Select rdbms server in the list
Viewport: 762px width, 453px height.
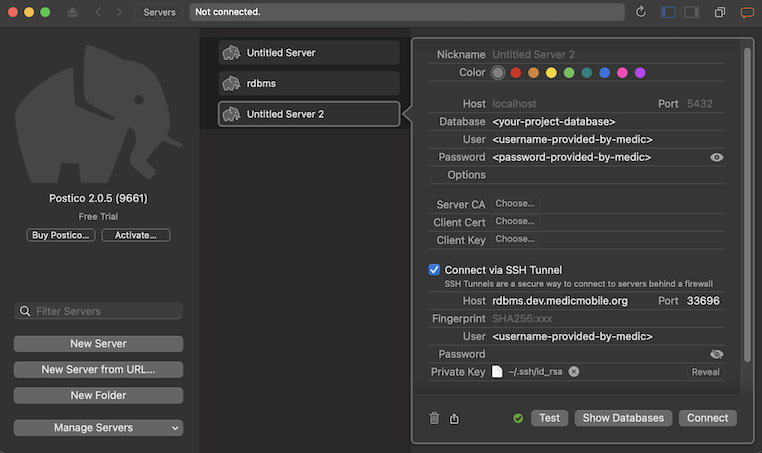pos(309,83)
